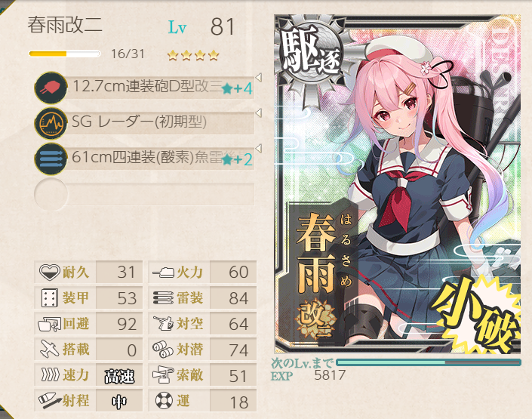Select the 12.7cm連装砲D型改三 equipment name

pos(148,86)
